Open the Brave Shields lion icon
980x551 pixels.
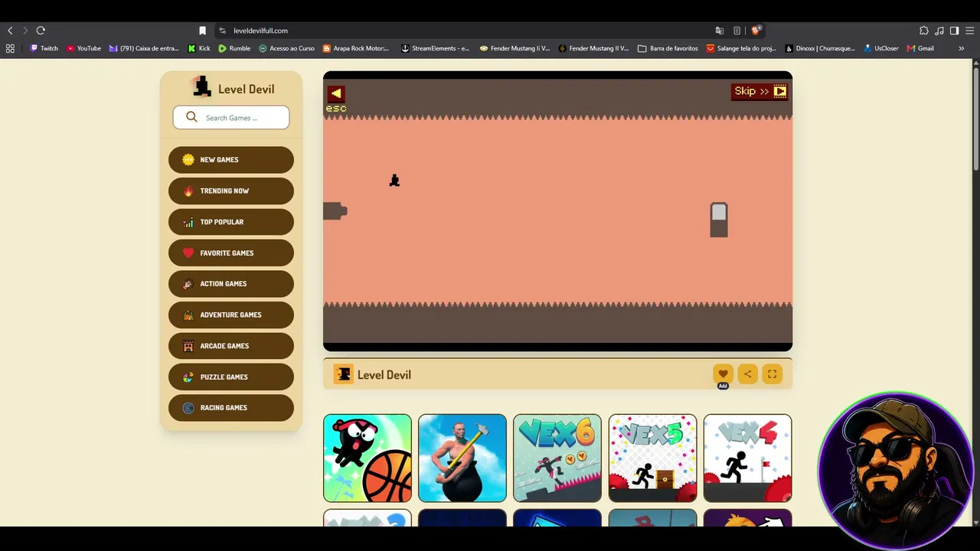756,31
